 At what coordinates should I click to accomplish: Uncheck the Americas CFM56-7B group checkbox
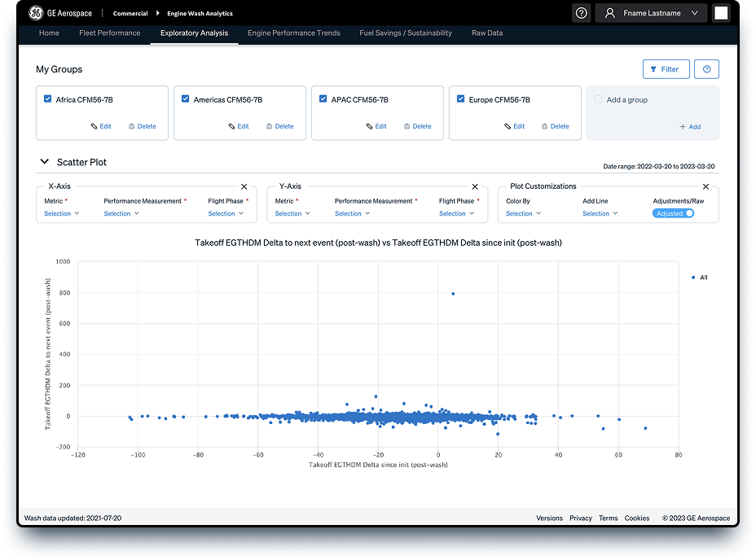tap(185, 98)
